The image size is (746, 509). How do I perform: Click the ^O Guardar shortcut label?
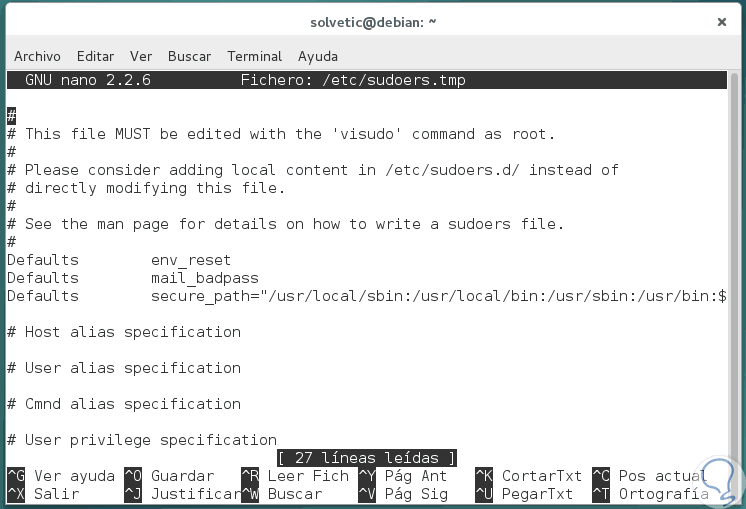169,476
